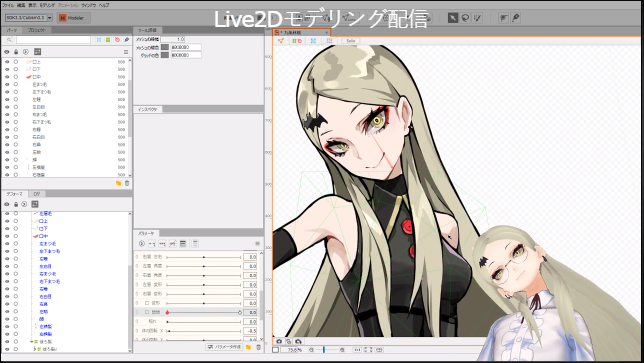
Task: Click the dotted grid icon left of Solo
Action: pos(329,41)
